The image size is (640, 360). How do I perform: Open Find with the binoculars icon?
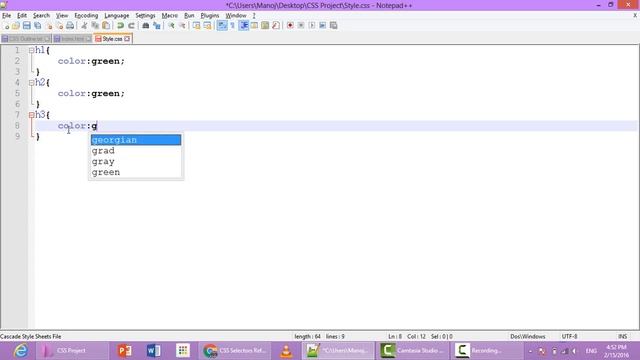pyautogui.click(x=145, y=26)
